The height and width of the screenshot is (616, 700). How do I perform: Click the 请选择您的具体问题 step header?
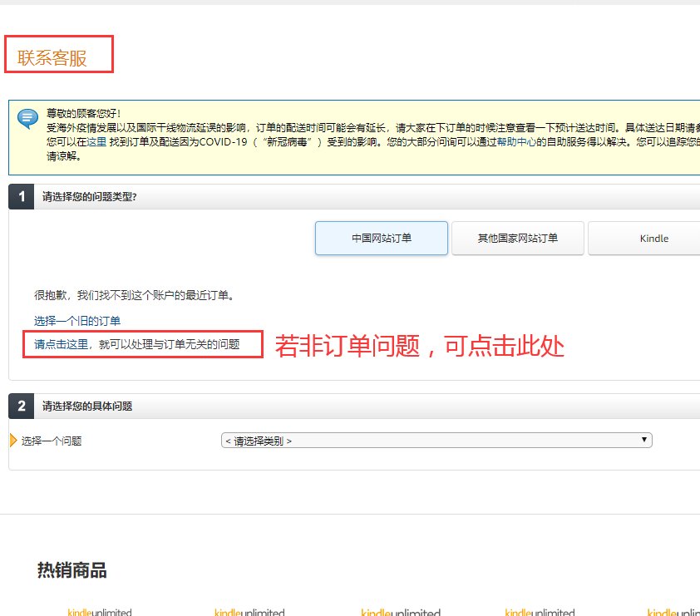pos(87,406)
